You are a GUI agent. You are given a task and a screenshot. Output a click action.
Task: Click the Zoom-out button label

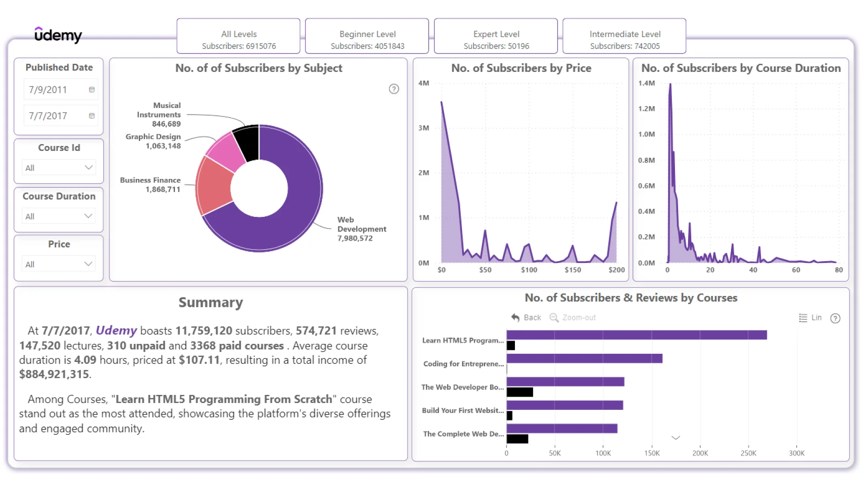[579, 318]
